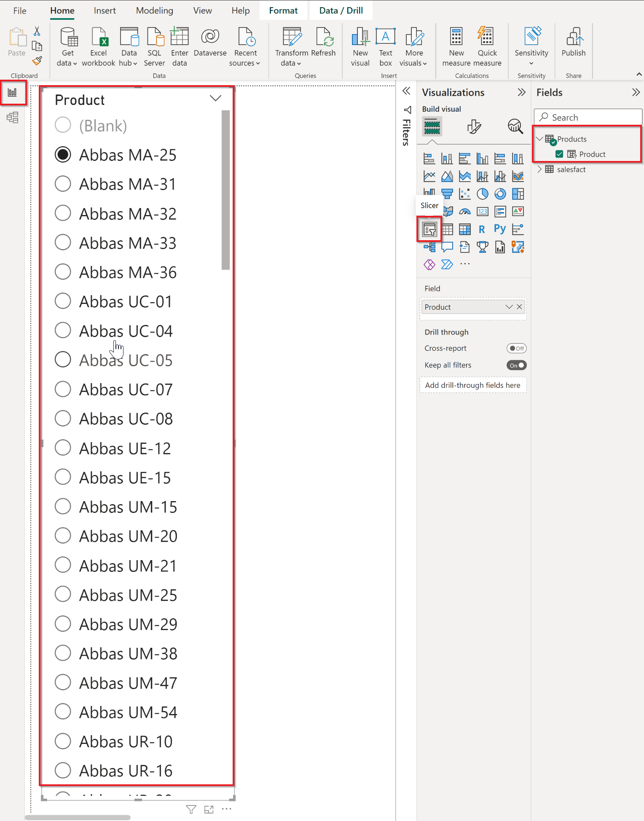The image size is (644, 821).
Task: Select the Scatter chart visual
Action: coord(464,194)
